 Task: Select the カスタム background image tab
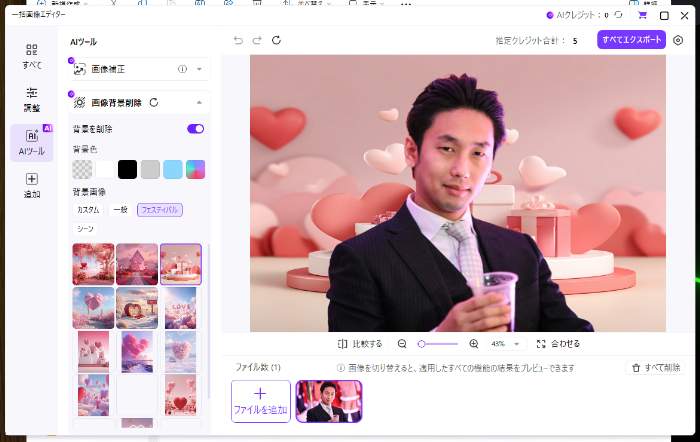[x=88, y=210]
